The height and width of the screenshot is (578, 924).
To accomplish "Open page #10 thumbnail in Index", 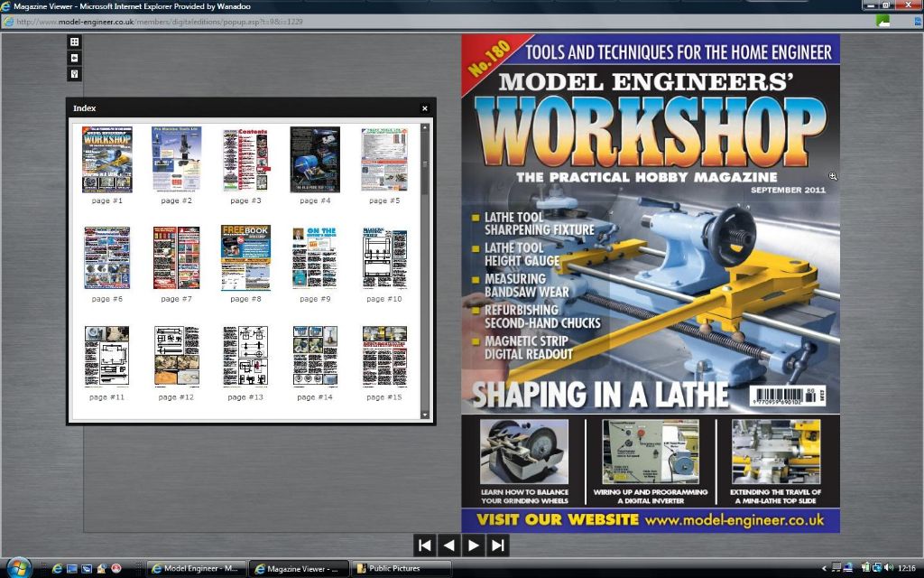I will (384, 257).
